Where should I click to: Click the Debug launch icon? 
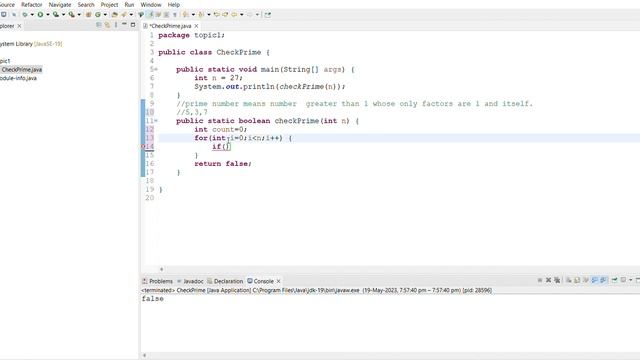[25, 15]
